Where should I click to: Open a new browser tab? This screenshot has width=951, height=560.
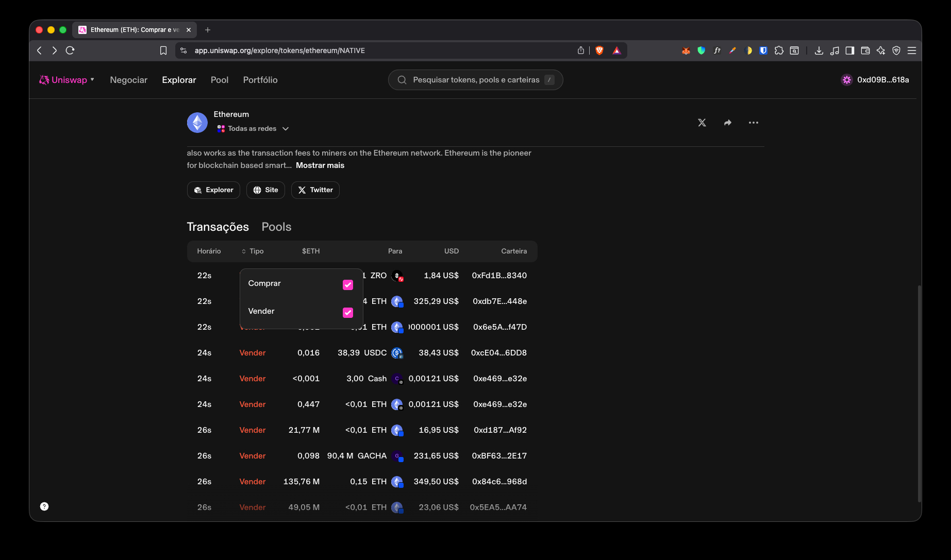(208, 30)
